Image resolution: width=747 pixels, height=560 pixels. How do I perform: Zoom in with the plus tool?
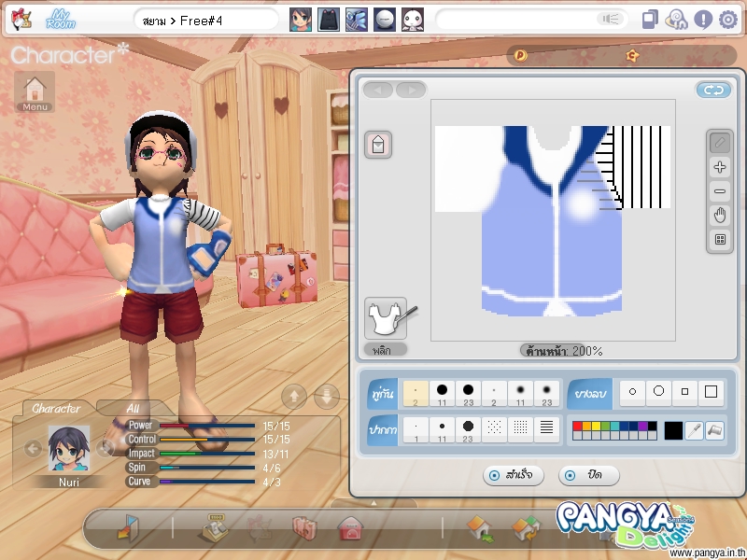tap(720, 167)
